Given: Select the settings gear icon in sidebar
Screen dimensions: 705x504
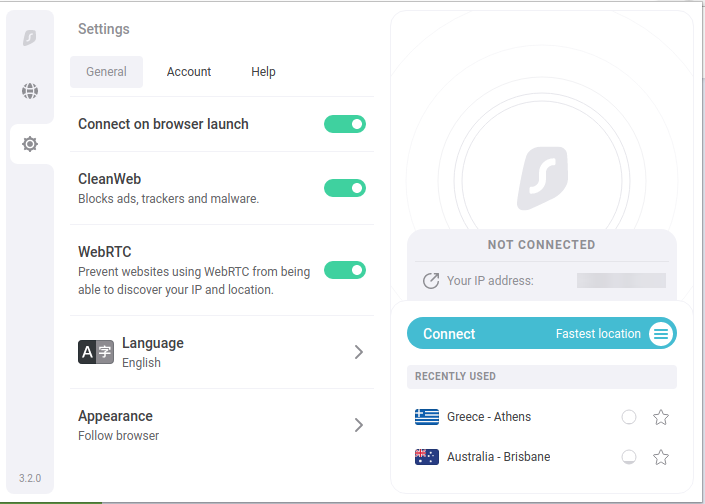Looking at the screenshot, I should click(x=30, y=144).
